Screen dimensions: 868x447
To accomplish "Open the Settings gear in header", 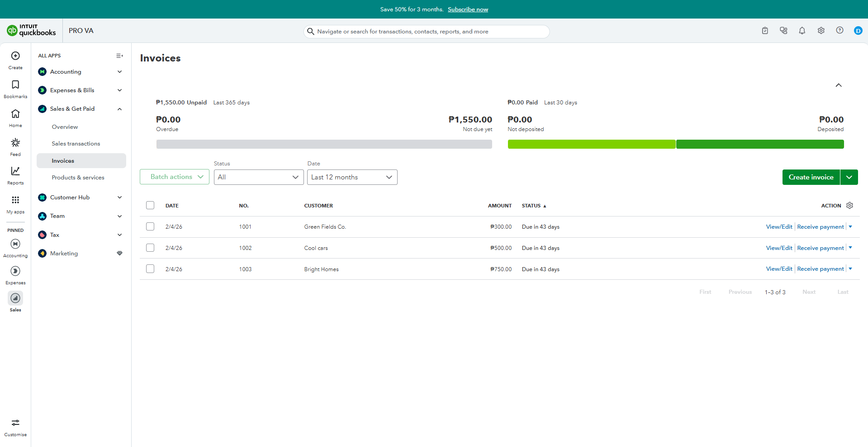I will [821, 31].
